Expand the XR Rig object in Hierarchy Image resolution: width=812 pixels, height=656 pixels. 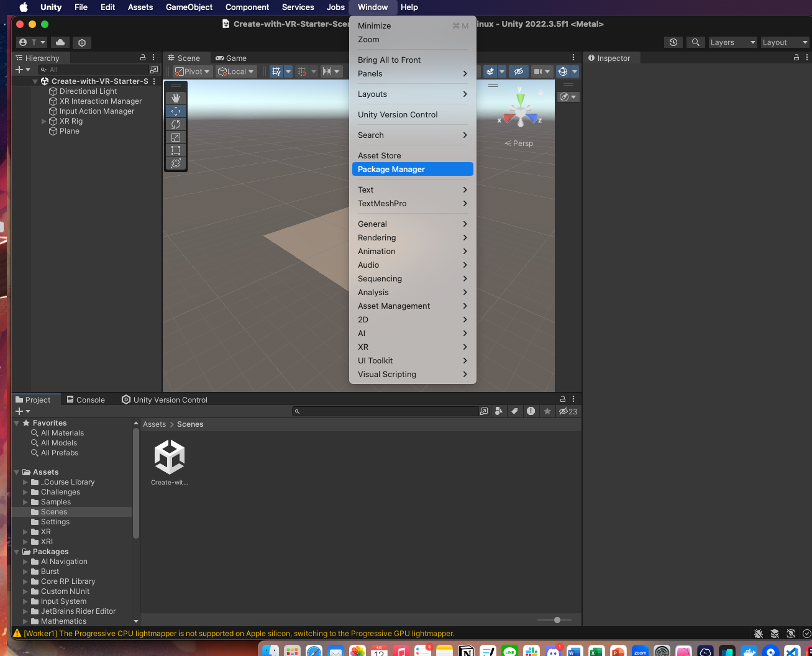click(43, 121)
